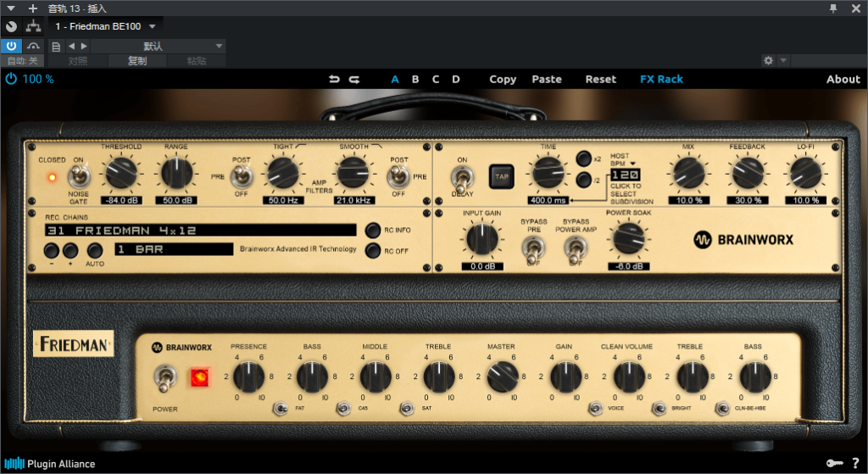Viewport: 868px width, 474px height.
Task: Toggle the SAT mini switch
Action: pyautogui.click(x=407, y=409)
